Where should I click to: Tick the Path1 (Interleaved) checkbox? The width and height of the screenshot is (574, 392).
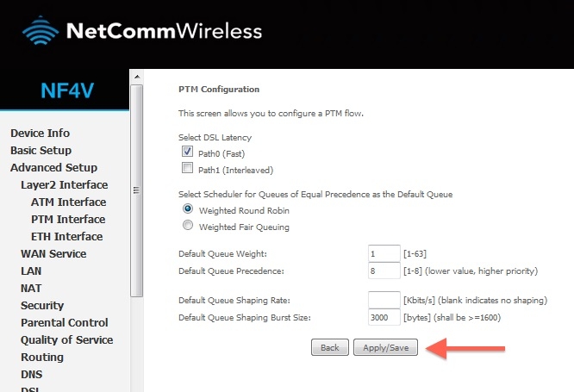pyautogui.click(x=187, y=169)
